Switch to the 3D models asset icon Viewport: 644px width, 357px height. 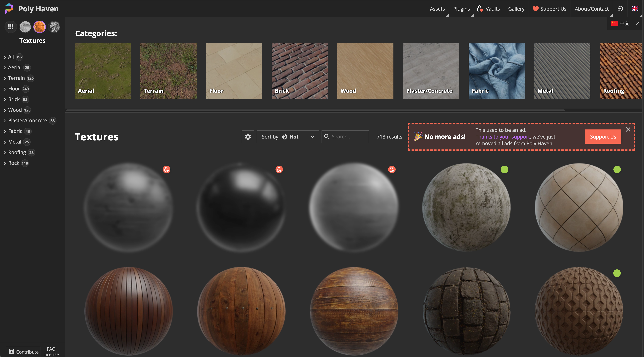54,27
